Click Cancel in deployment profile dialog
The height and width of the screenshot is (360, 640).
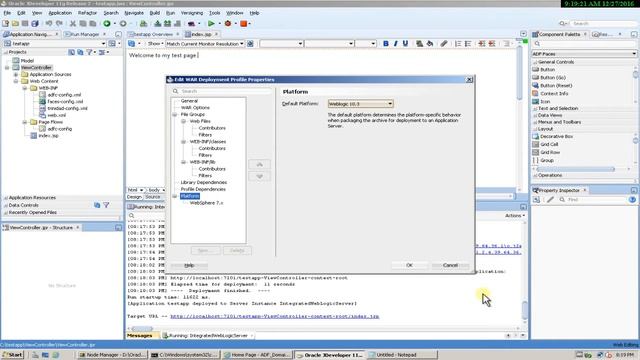tap(450, 265)
